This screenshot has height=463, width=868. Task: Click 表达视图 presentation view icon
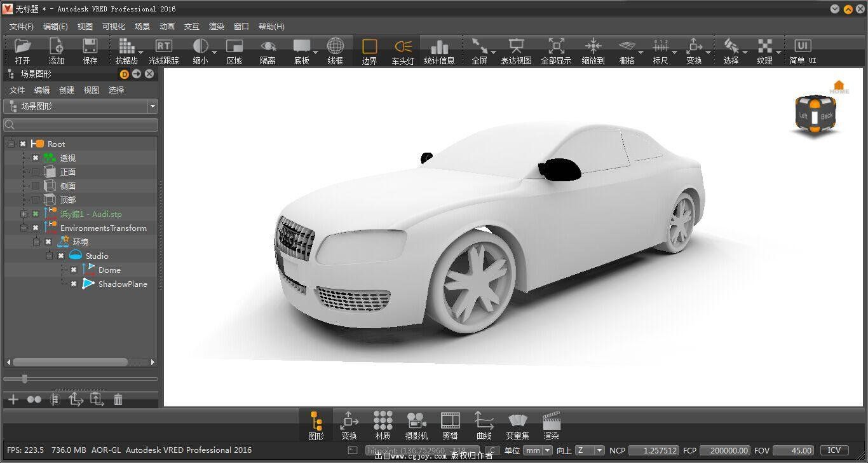coord(516,46)
